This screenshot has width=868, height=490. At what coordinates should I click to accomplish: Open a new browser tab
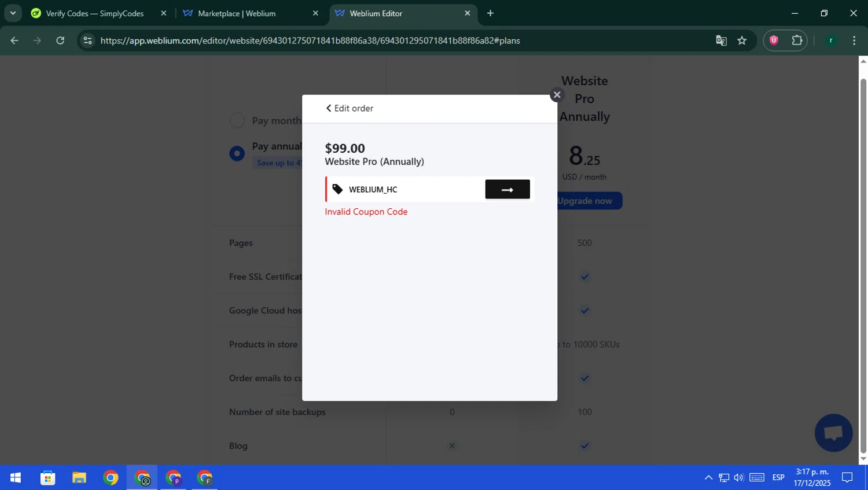490,13
